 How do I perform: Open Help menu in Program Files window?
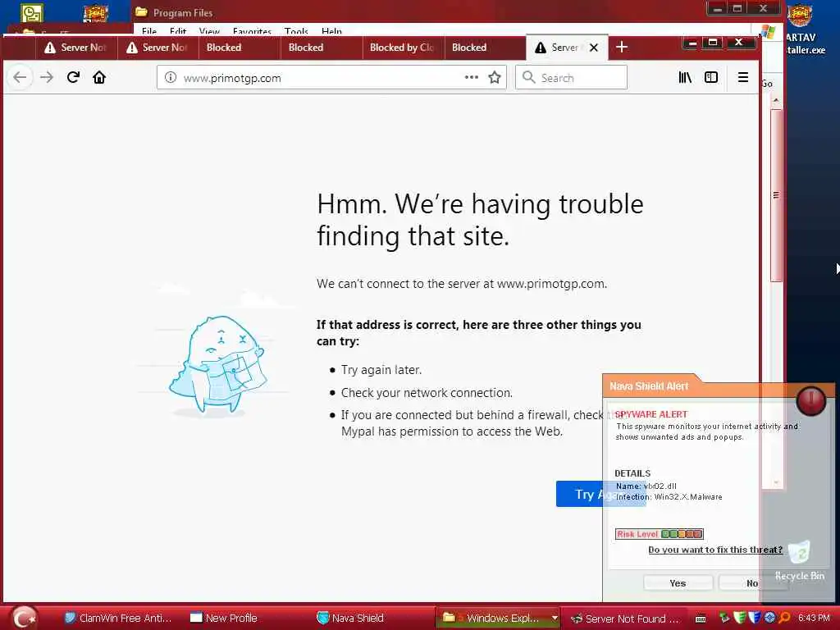coord(331,31)
